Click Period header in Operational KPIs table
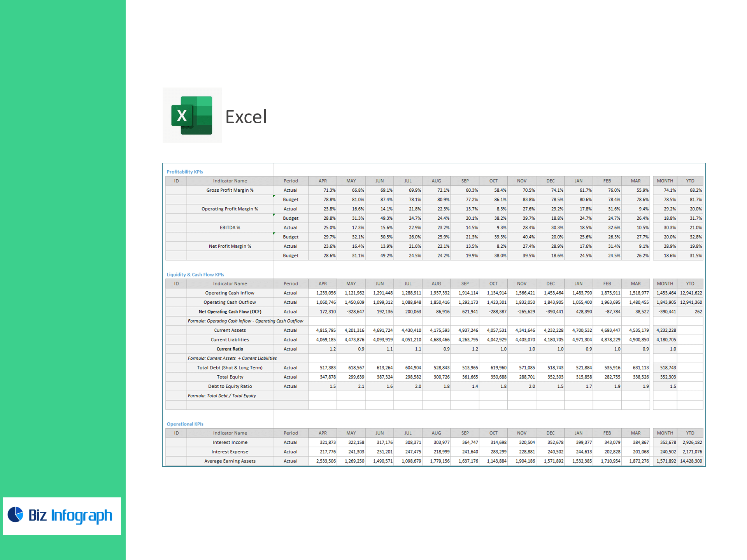Viewport: 747px width, 560px height. [290, 433]
